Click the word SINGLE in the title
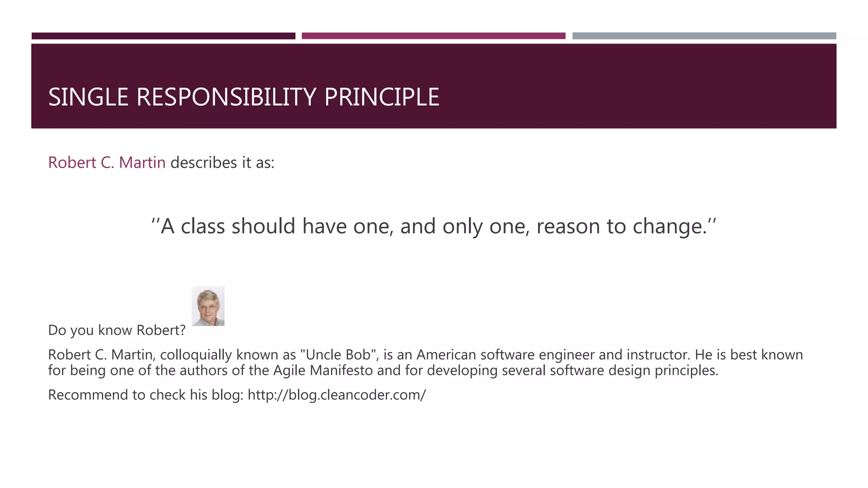 click(88, 97)
